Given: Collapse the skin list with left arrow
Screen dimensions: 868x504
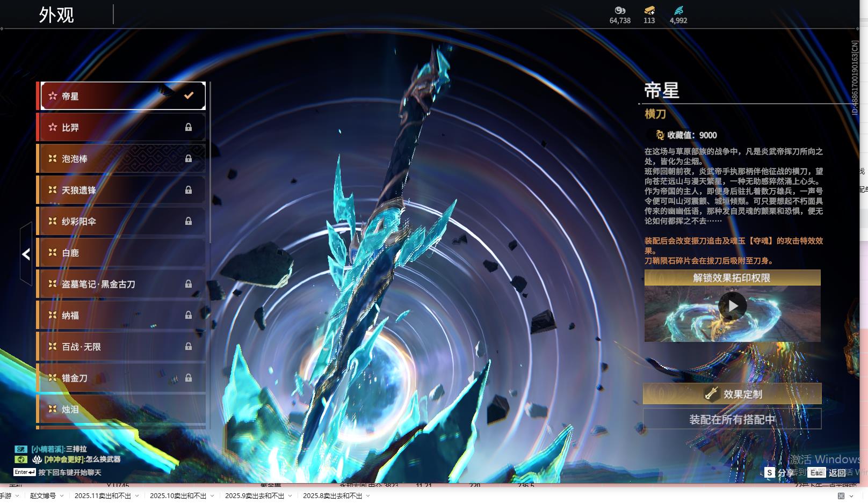Looking at the screenshot, I should tap(26, 254).
